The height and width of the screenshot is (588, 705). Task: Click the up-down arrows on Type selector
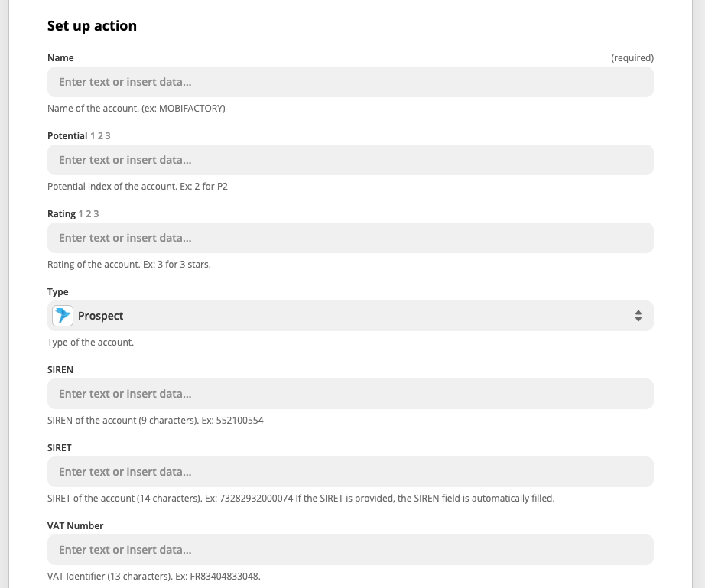tap(638, 316)
